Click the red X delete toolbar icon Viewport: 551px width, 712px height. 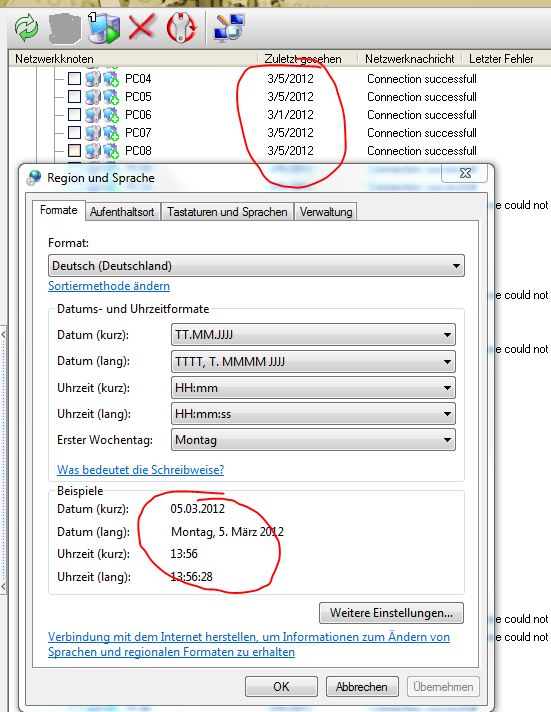[142, 28]
